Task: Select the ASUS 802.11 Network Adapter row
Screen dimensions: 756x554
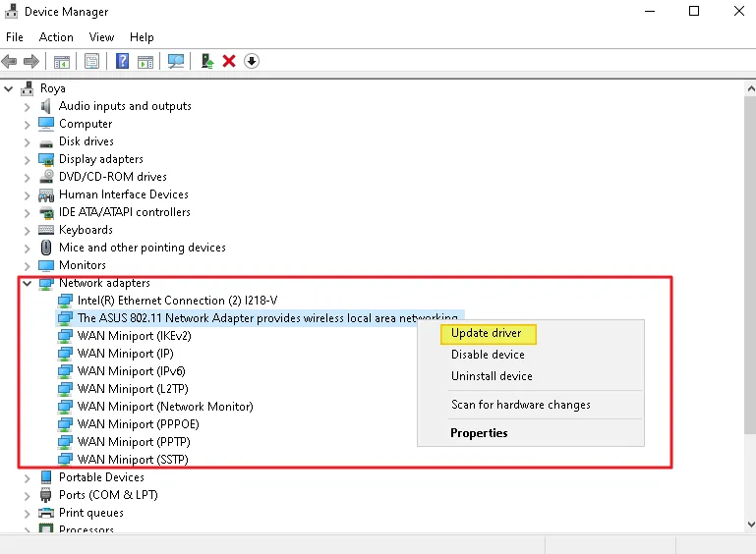Action: [x=261, y=318]
